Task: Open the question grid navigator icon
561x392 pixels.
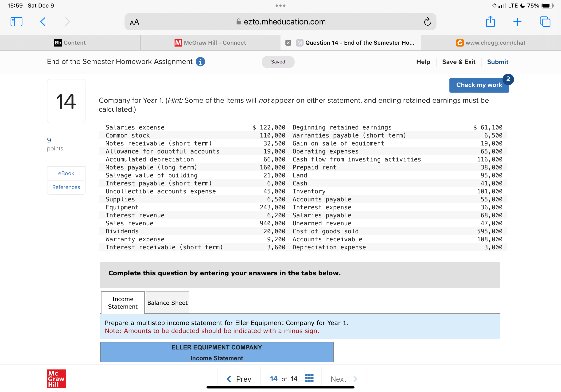Action: 309,378
